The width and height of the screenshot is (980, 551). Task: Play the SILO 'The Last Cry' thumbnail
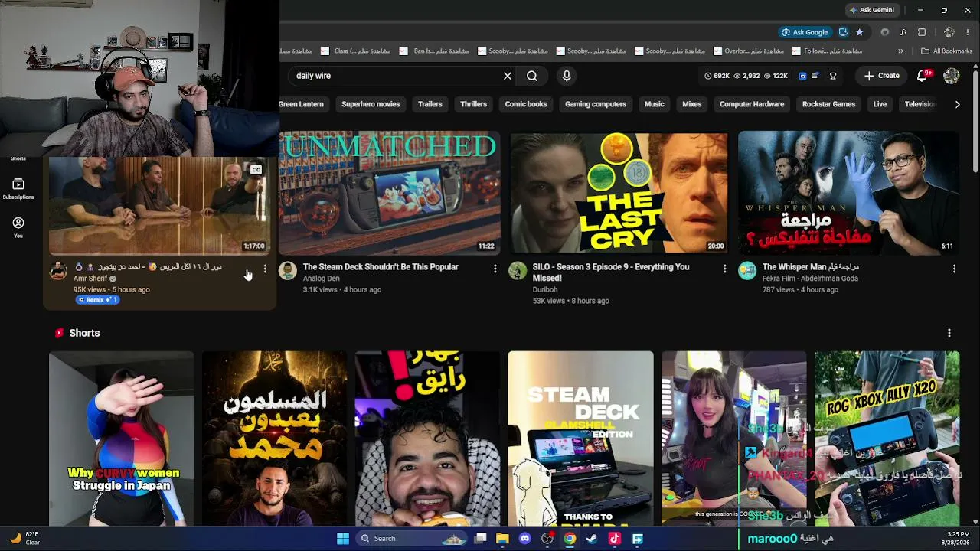pos(619,193)
